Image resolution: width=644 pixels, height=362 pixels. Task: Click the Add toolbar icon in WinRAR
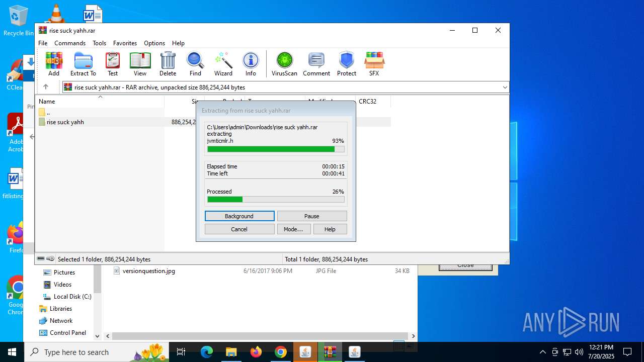point(54,64)
